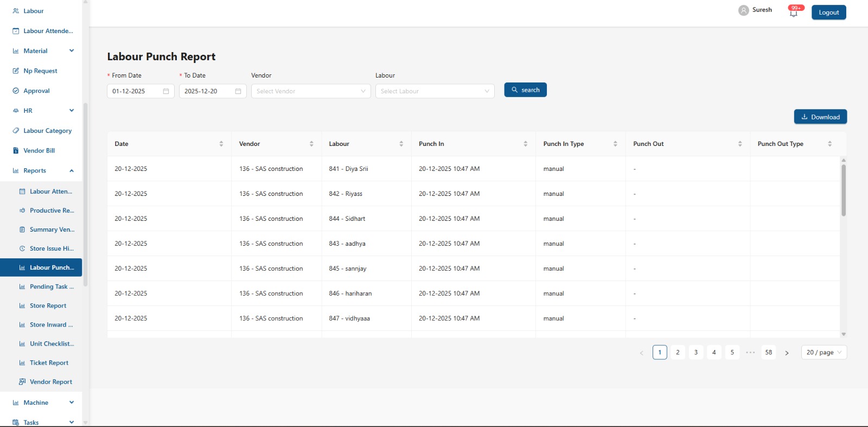Select the 845 - sannjay cell
Screen dimensions: 868x427
366,269
